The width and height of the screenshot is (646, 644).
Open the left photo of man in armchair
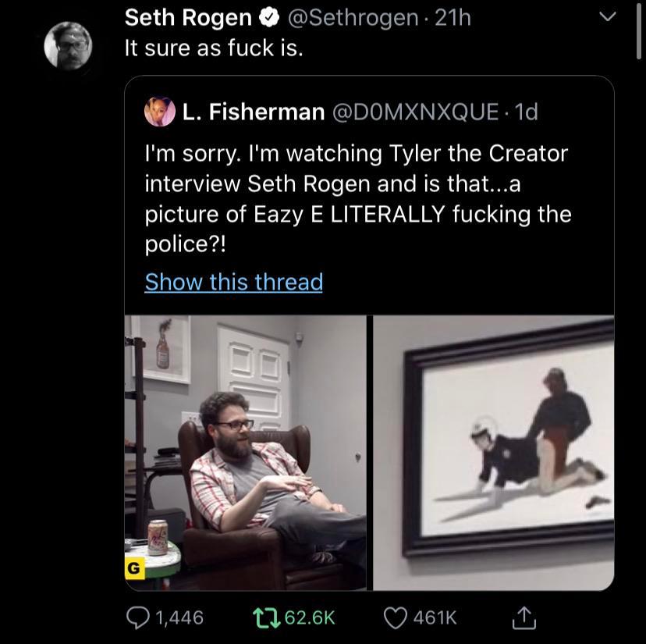click(245, 453)
